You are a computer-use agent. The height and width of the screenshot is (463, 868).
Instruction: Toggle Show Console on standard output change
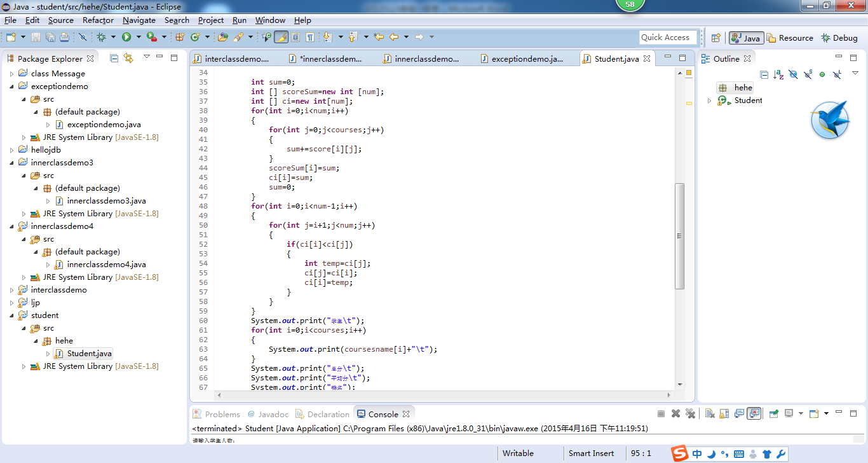click(739, 413)
